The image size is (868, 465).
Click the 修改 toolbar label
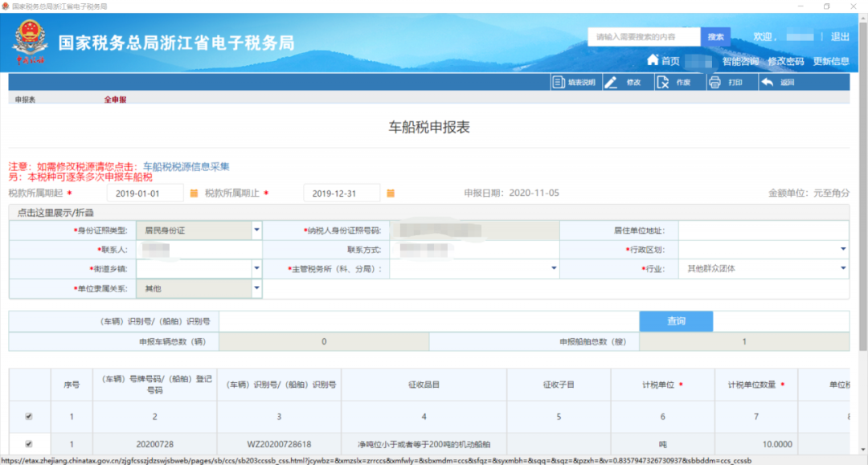[x=633, y=83]
